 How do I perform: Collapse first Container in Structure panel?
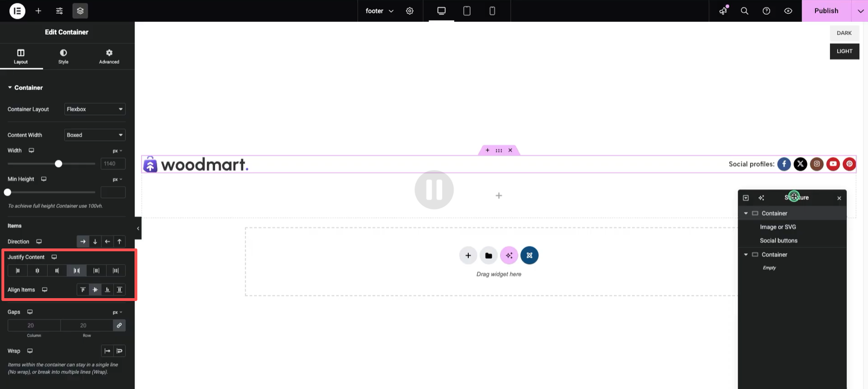746,213
